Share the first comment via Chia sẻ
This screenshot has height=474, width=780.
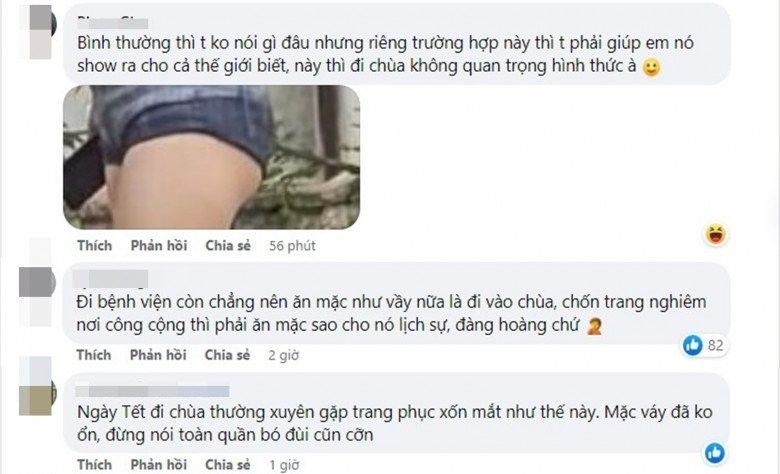pos(228,246)
